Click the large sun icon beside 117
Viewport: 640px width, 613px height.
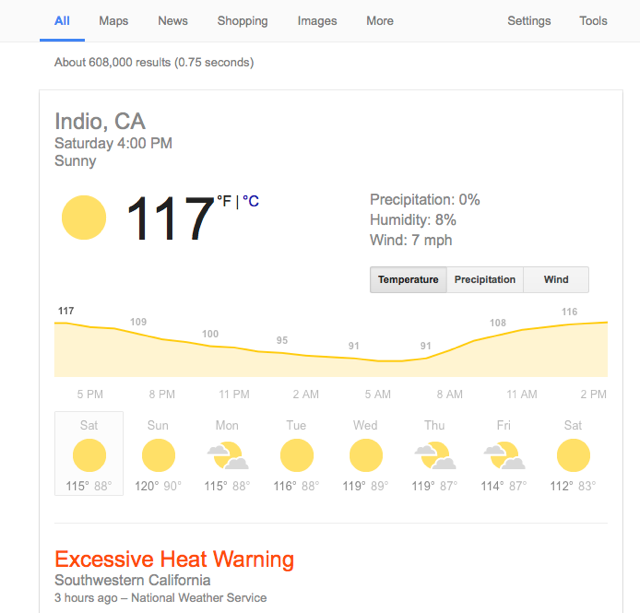tap(84, 218)
